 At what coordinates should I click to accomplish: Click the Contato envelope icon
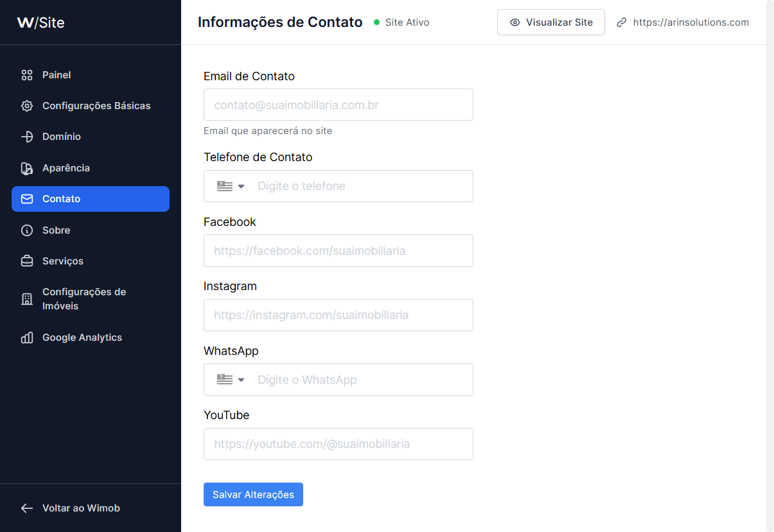pos(27,199)
